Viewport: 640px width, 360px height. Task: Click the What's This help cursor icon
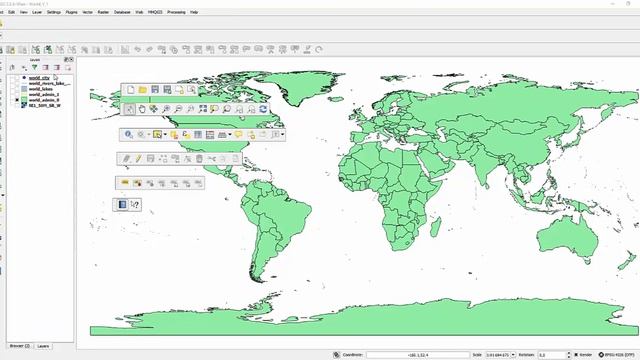pyautogui.click(x=134, y=204)
